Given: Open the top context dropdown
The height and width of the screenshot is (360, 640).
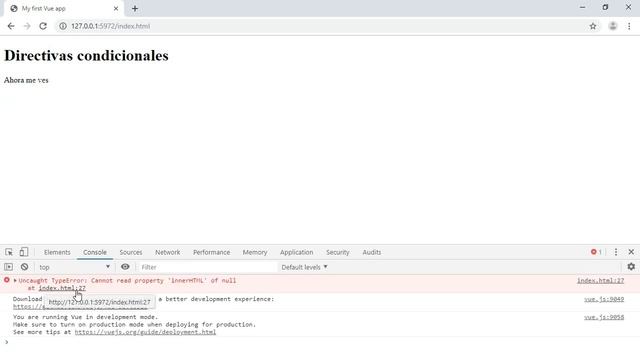Looking at the screenshot, I should [74, 267].
